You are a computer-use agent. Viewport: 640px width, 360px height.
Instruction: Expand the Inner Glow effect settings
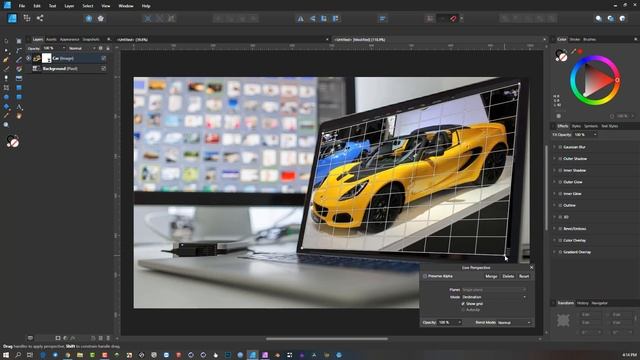click(554, 193)
